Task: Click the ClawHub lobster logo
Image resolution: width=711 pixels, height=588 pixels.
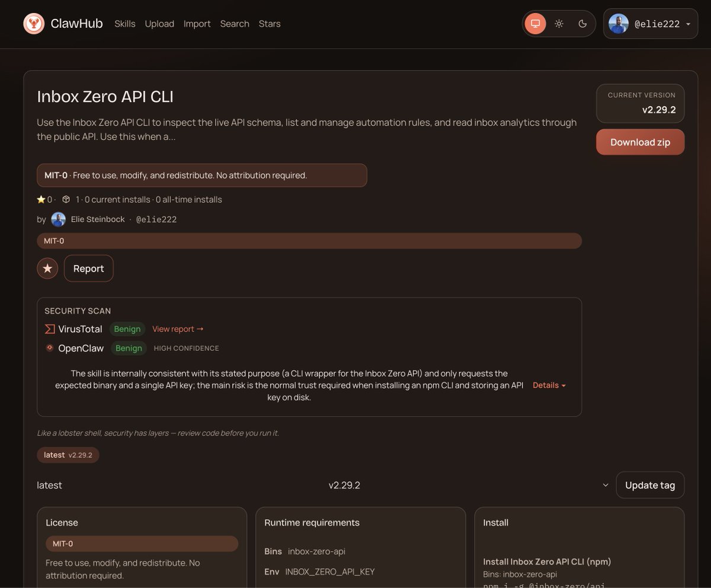Action: coord(34,23)
